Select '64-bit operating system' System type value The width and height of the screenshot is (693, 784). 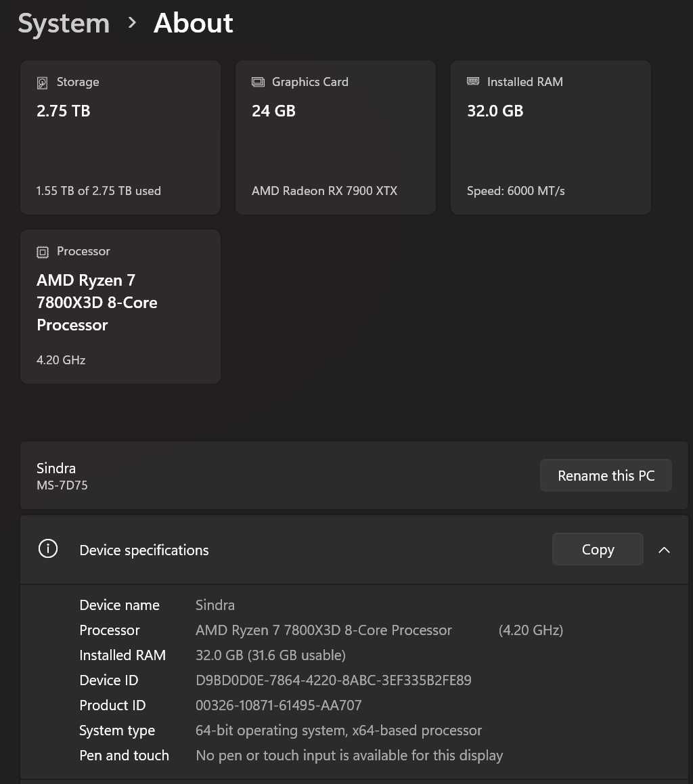pyautogui.click(x=338, y=731)
